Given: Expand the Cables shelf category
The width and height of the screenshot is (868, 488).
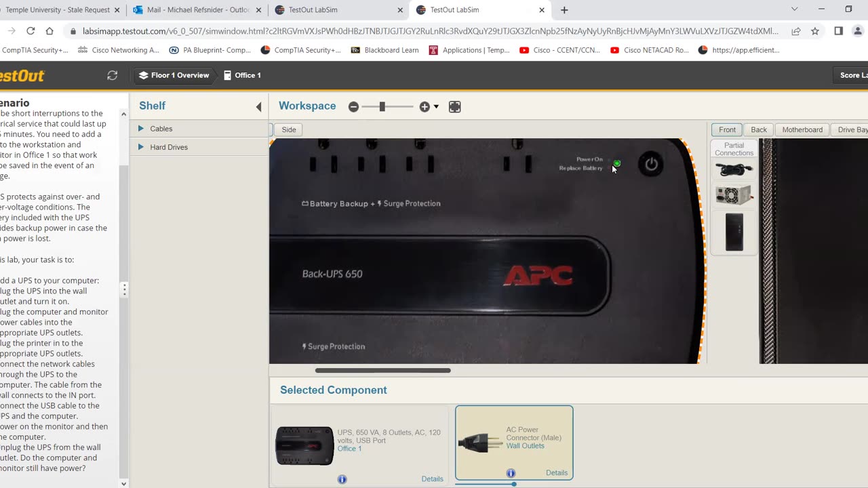Looking at the screenshot, I should 141,129.
